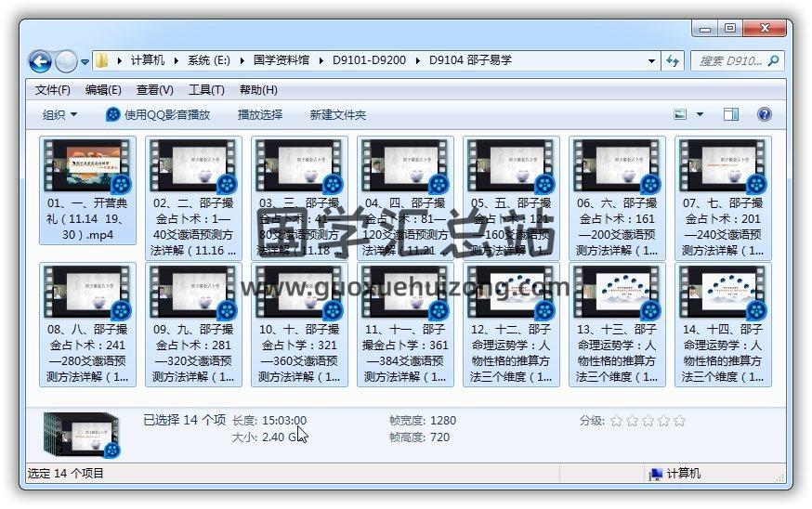Open the 组织 dropdown menu

pos(60,114)
